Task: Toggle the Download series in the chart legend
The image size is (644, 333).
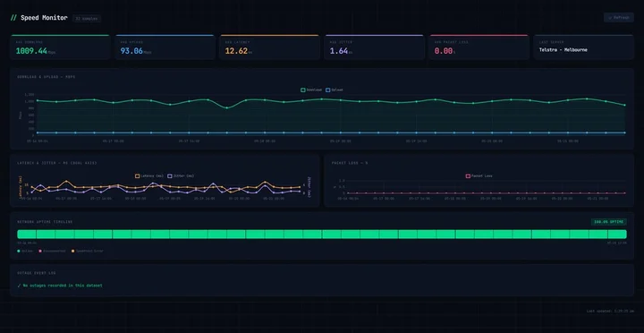Action: coord(311,90)
